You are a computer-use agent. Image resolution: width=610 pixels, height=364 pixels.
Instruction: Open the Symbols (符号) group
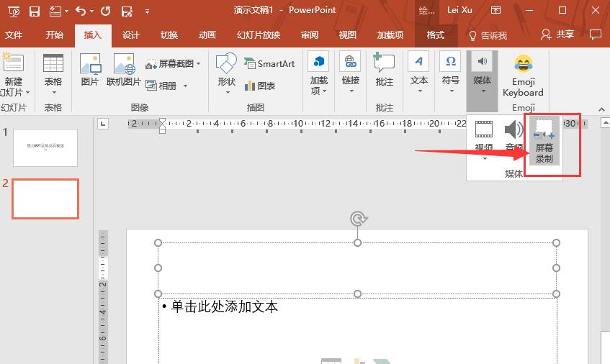click(x=451, y=72)
